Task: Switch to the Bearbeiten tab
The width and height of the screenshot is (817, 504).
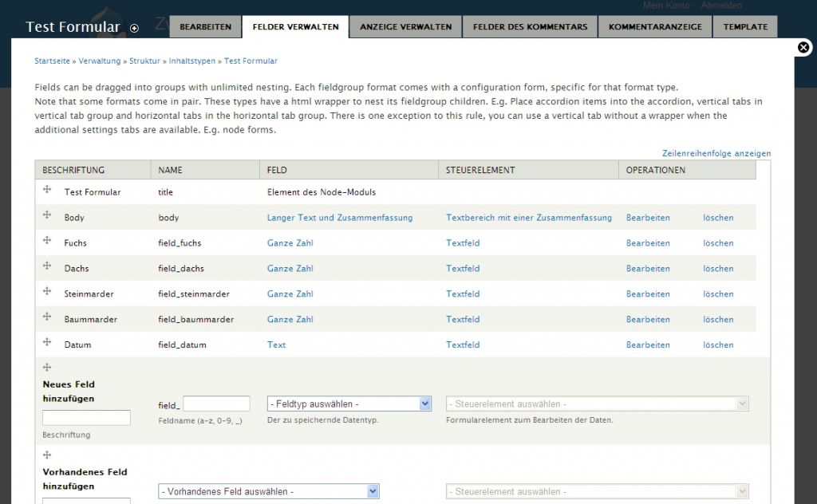Action: (x=205, y=27)
